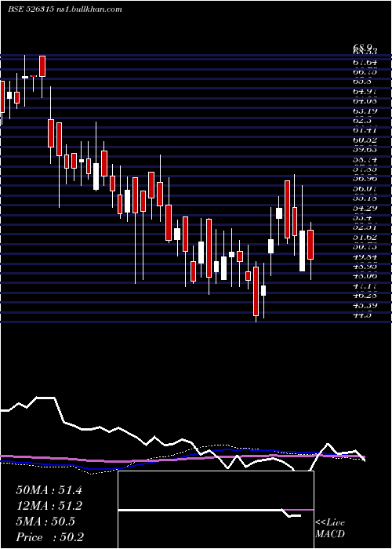Click the 47.17 price axis label
The width and height of the screenshot is (392, 549).
[365, 285]
